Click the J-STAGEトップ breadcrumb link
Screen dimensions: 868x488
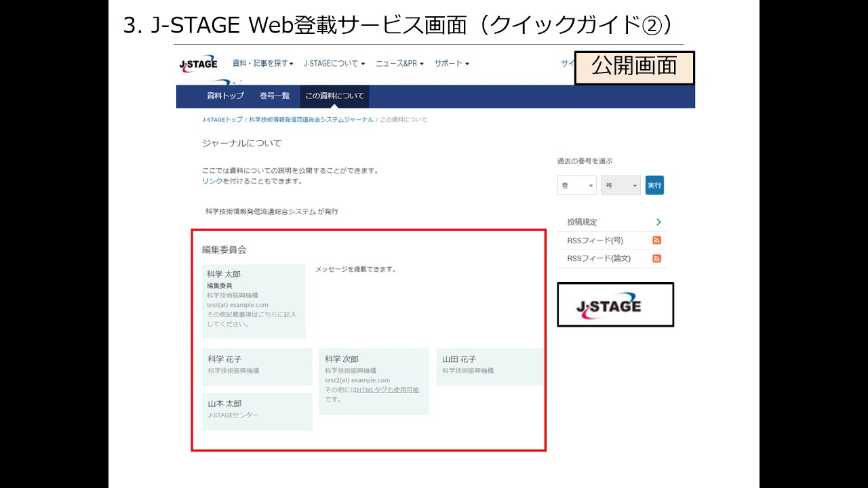pyautogui.click(x=222, y=120)
